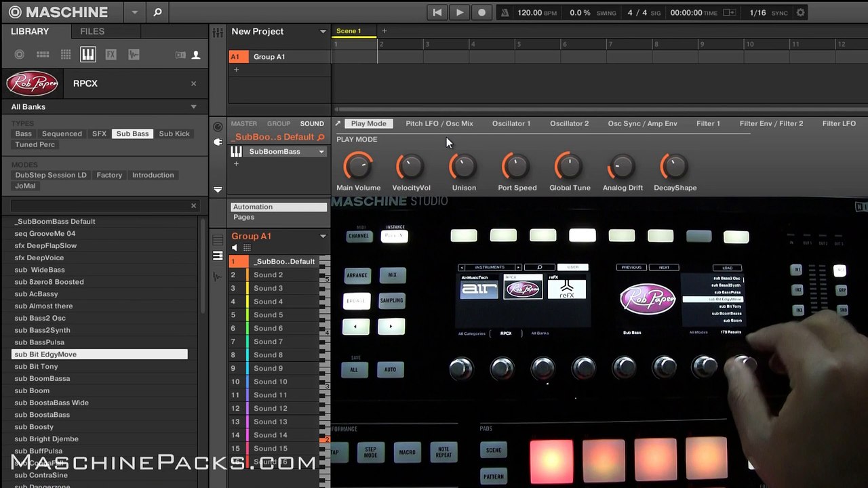
Task: Open the audio engine settings gear
Action: coord(800,12)
